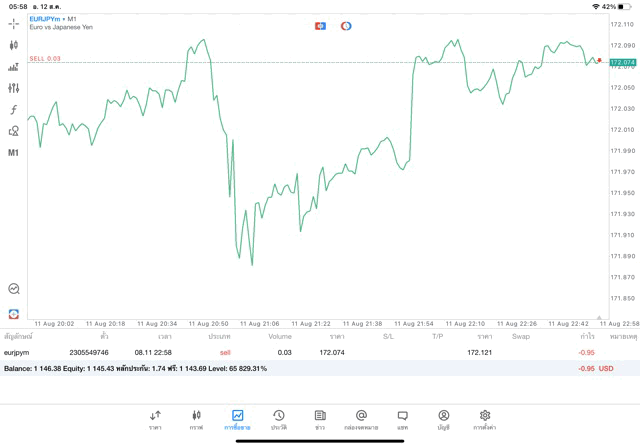Open the กล่องจดหมาย (Mailbox) tab
The image size is (640, 447).
361,419
